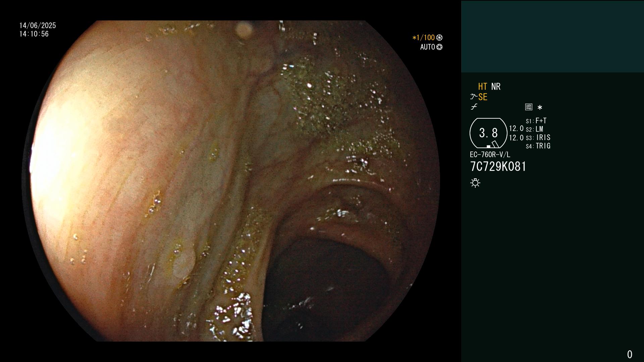Click the S2: LM switch assignment
Image resolution: width=644 pixels, height=362 pixels.
(x=534, y=129)
